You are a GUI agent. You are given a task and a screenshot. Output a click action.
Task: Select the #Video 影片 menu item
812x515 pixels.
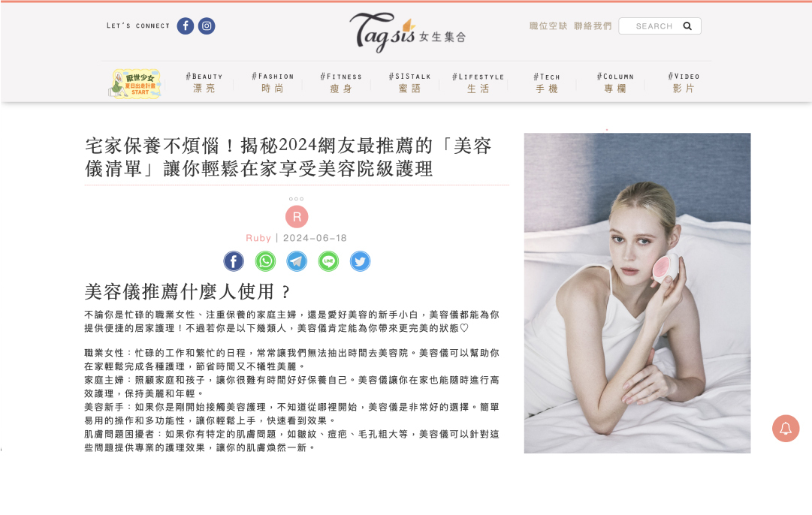[684, 83]
